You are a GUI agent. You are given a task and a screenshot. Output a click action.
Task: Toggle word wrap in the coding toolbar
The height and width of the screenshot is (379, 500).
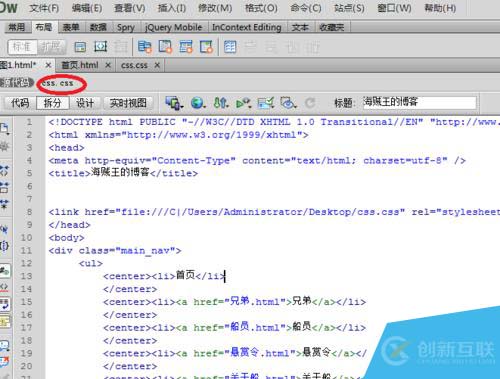(4, 304)
